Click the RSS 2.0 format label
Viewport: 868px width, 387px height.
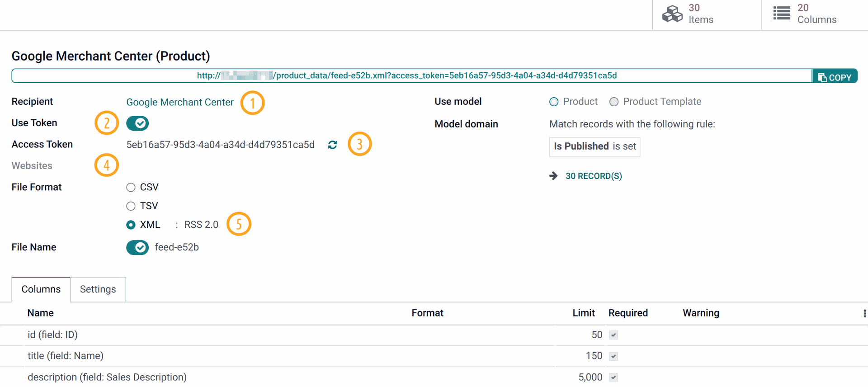(201, 225)
